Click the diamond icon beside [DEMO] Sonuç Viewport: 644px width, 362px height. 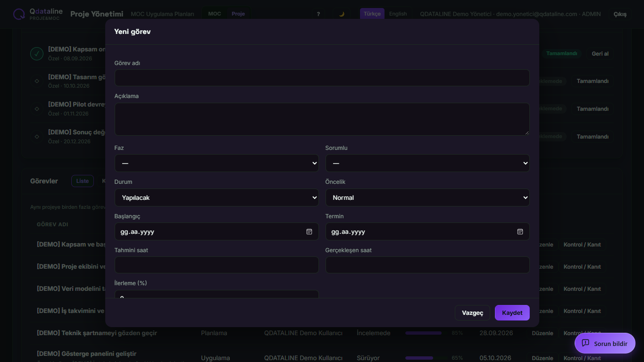click(x=37, y=137)
